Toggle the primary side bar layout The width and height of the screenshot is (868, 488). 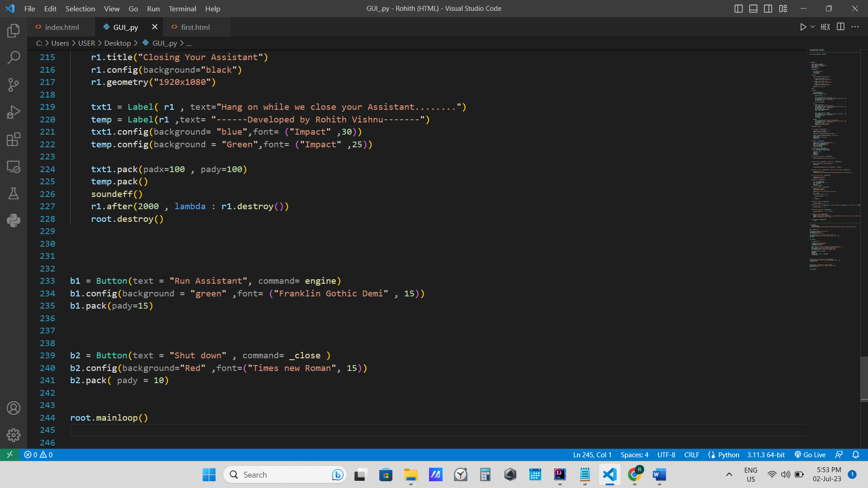[x=738, y=9]
